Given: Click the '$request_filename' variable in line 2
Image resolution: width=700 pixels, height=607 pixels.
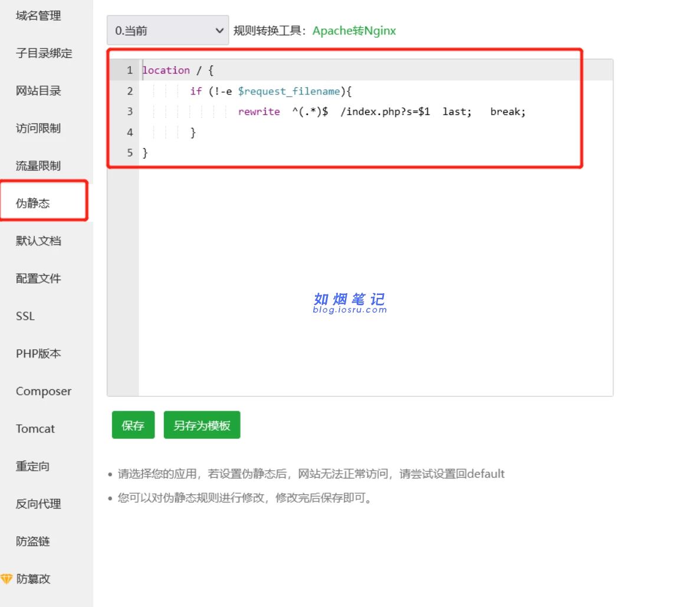Looking at the screenshot, I should coord(289,91).
